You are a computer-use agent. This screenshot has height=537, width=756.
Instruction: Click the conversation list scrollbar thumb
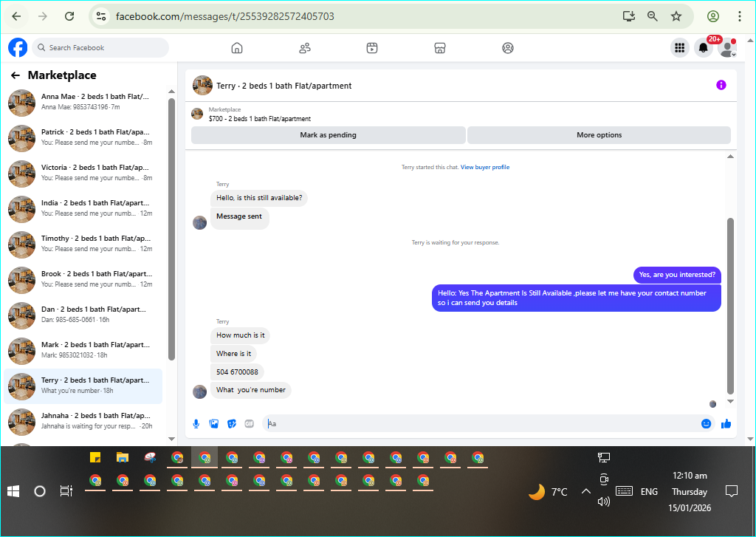(x=171, y=229)
